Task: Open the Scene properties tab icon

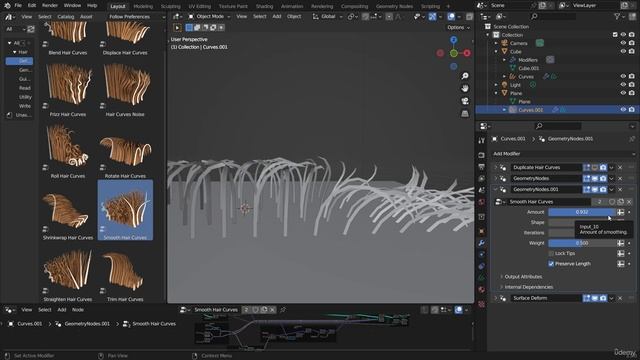Action: tap(482, 190)
